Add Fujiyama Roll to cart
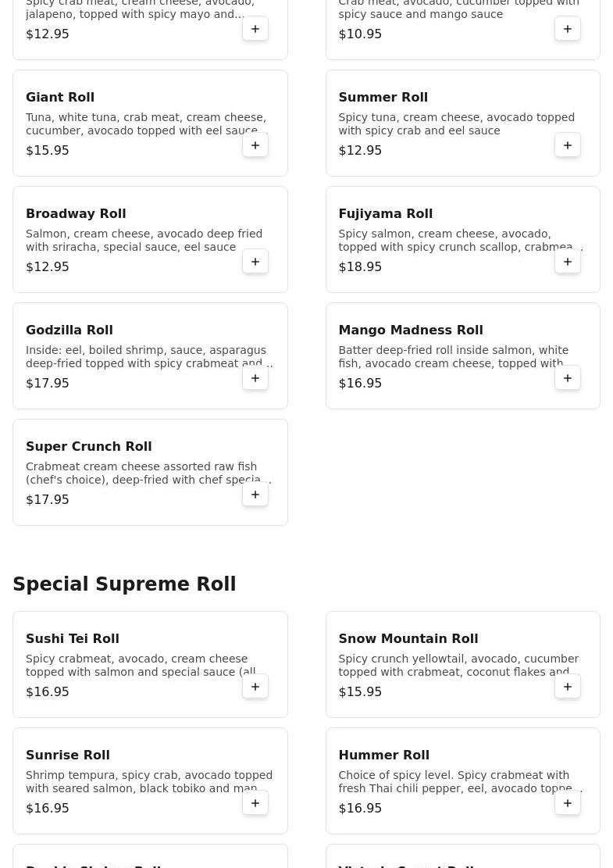This screenshot has height=868, width=613. coord(568,261)
